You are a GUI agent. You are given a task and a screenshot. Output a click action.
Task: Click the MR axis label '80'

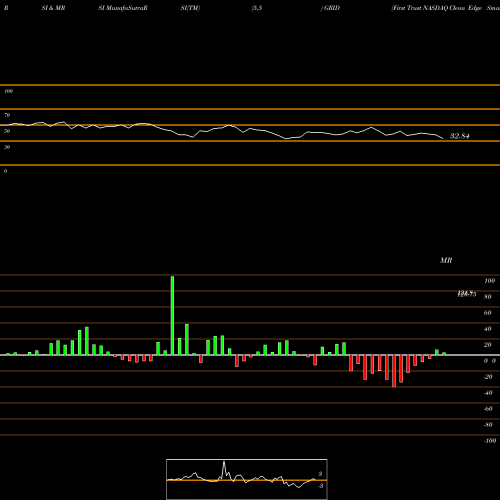click(488, 297)
